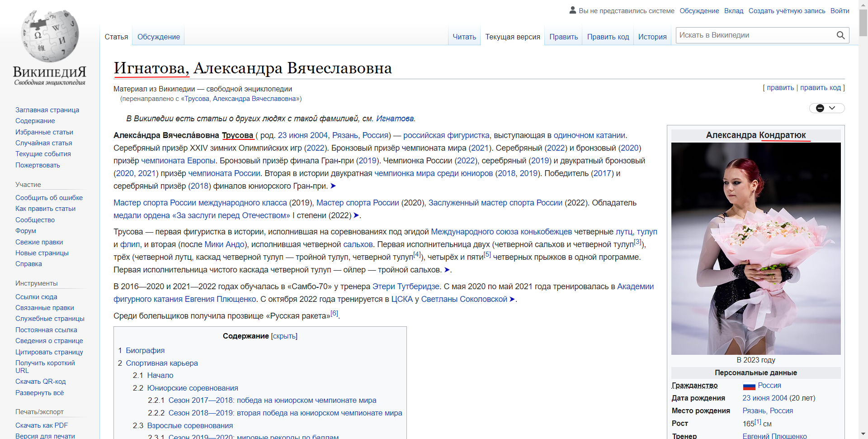The height and width of the screenshot is (439, 868).
Task: Click the user silhouette icon at top
Action: [x=573, y=10]
